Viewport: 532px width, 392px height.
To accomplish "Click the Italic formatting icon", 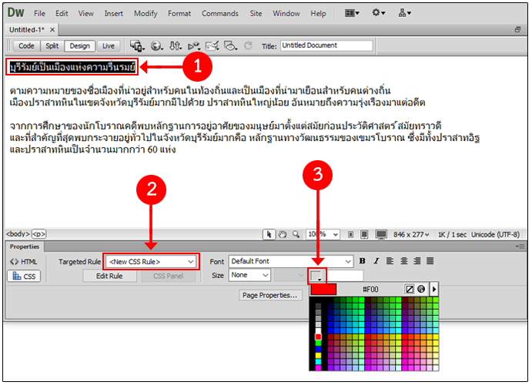I will click(375, 261).
